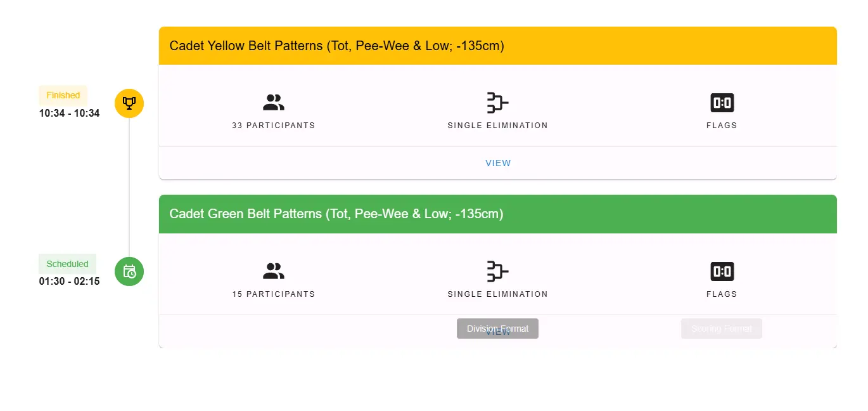Viewport: 868px width, 411px height.
Task: Click the 10:34 - 10:34 finished time
Action: point(69,114)
